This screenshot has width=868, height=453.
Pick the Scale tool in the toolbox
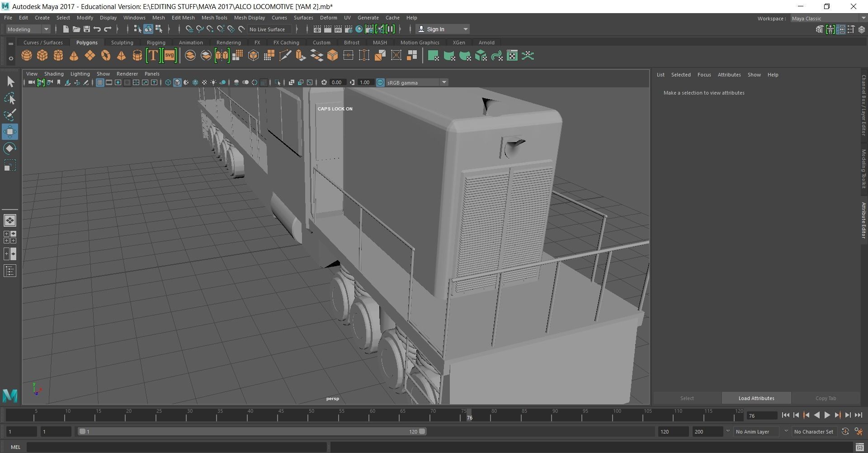pyautogui.click(x=10, y=166)
